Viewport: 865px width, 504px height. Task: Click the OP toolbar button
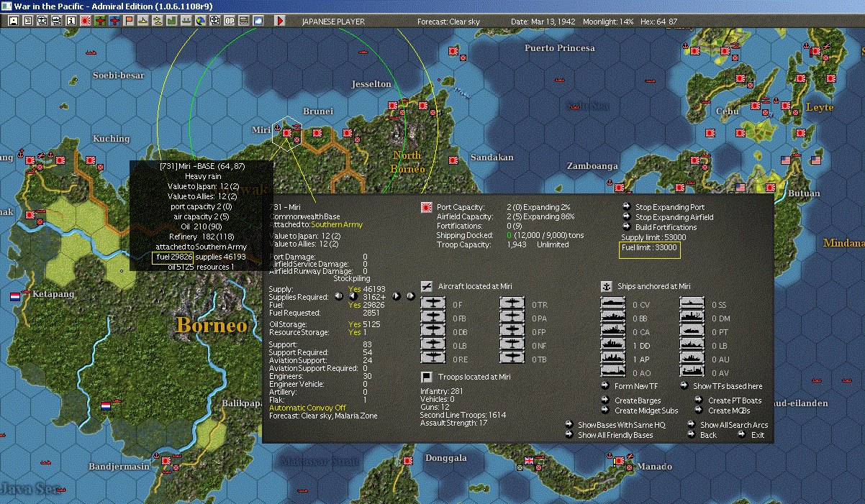point(230,22)
